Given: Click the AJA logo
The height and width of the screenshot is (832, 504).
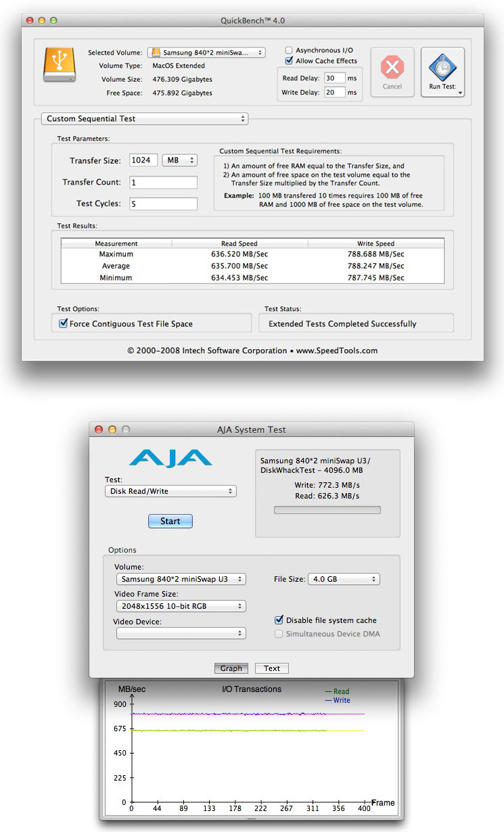Looking at the screenshot, I should 170,458.
